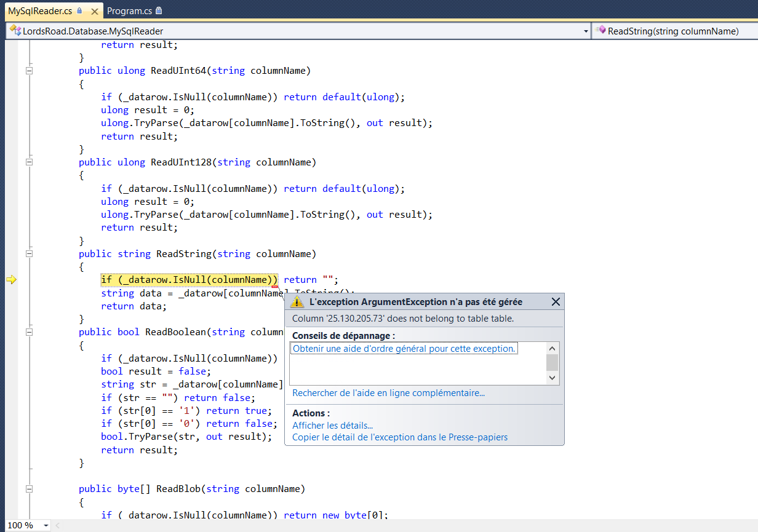This screenshot has height=532, width=758.
Task: Click the ReadUInt128 method name
Action: (182, 162)
